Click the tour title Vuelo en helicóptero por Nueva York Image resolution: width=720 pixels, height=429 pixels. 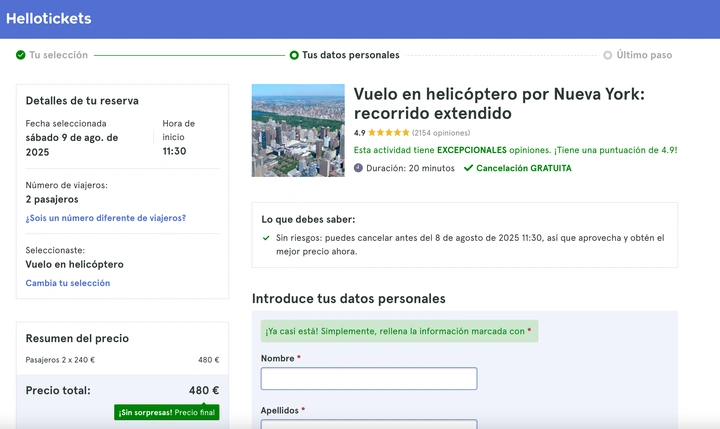coord(499,103)
